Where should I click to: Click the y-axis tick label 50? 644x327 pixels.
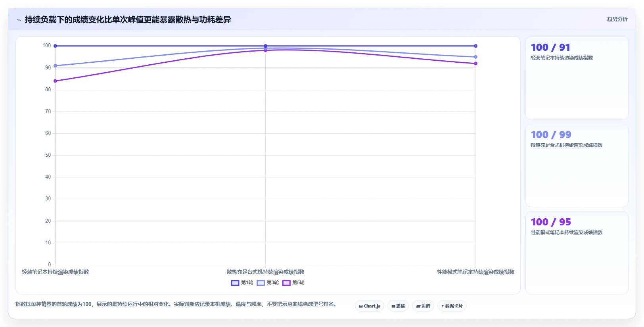48,155
